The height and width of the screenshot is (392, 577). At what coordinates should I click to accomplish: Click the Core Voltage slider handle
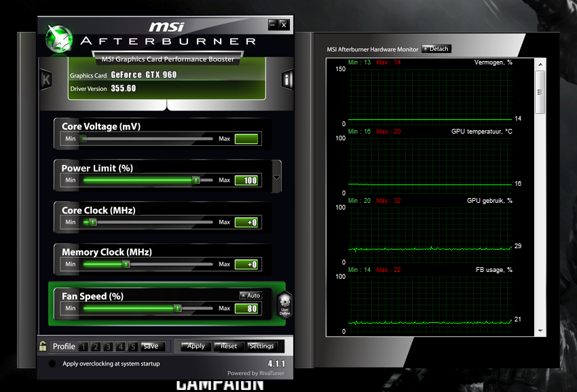(x=84, y=138)
